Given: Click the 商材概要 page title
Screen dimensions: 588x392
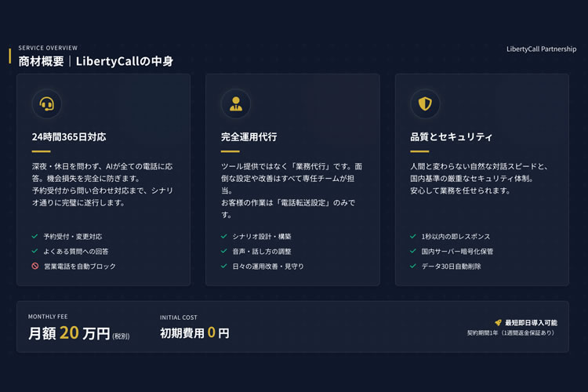Looking at the screenshot, I should (x=41, y=61).
